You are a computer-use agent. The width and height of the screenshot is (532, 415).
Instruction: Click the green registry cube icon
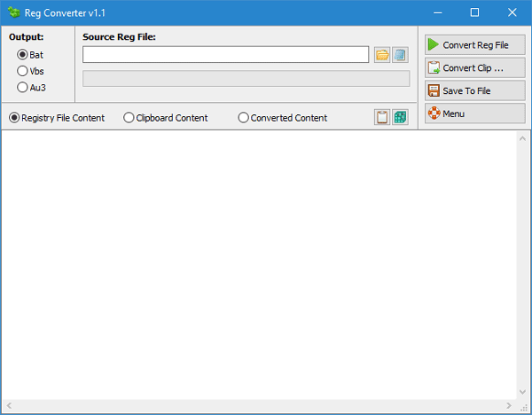(400, 117)
